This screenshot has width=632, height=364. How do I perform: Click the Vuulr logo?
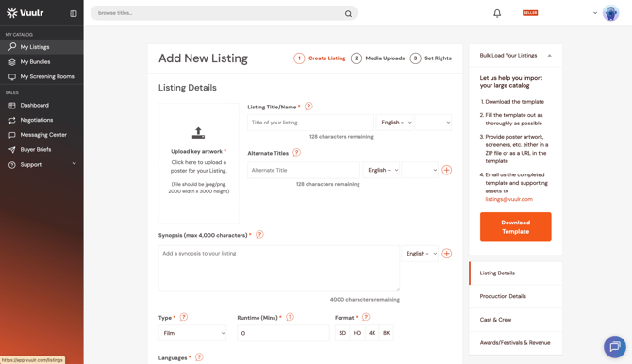click(x=25, y=13)
